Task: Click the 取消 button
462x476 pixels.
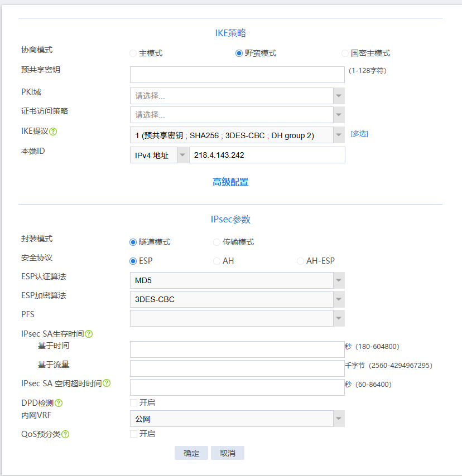Action: coord(227,453)
